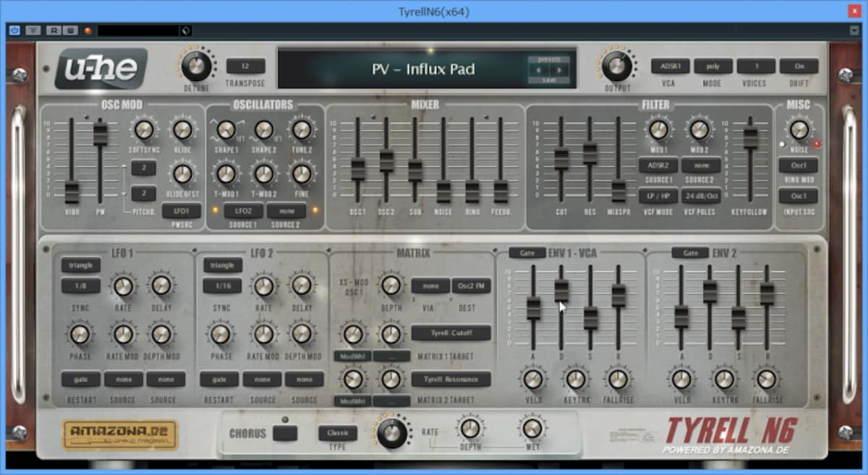868x475 pixels.
Task: Toggle the CHORUS on/off switch
Action: (x=285, y=433)
